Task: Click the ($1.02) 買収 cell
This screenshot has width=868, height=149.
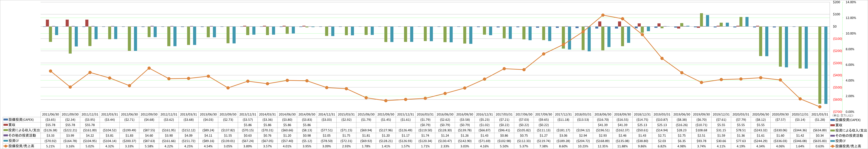Action: pyautogui.click(x=485, y=125)
